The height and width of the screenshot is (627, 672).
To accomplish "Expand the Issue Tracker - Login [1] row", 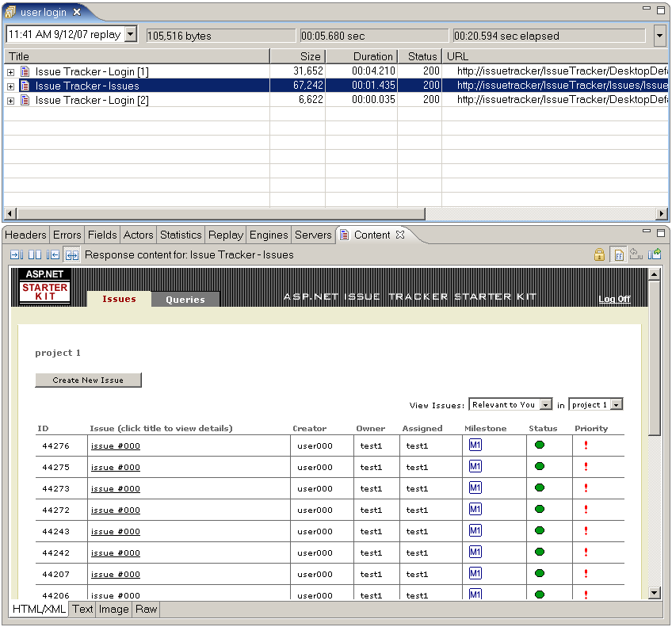I will [x=11, y=72].
